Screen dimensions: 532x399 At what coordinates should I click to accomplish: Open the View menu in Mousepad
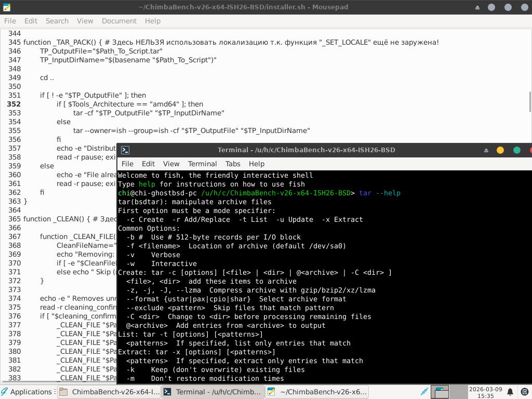tap(85, 21)
